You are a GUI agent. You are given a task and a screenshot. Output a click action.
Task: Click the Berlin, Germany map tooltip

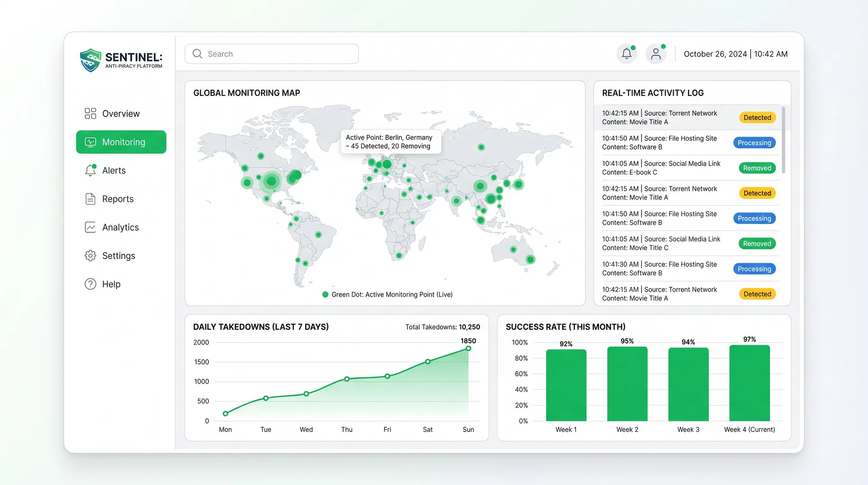pyautogui.click(x=390, y=142)
